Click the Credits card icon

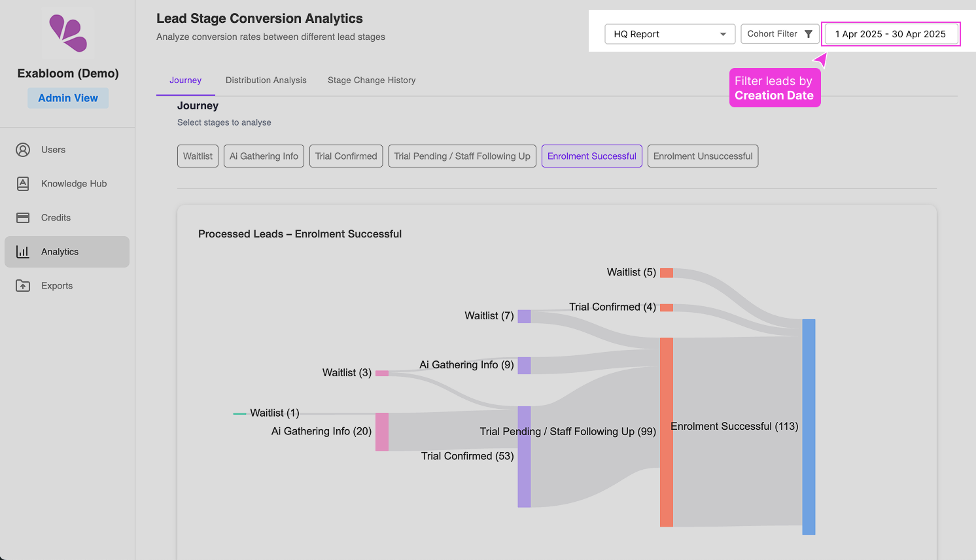click(x=23, y=218)
